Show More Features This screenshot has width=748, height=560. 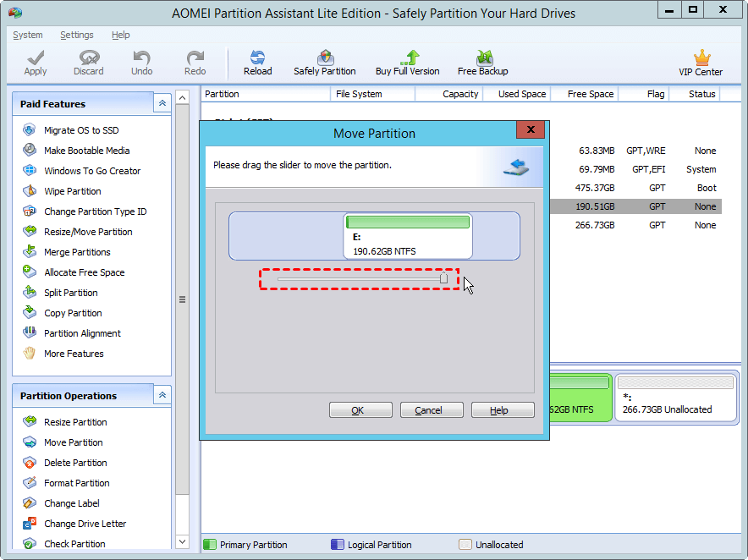74,354
